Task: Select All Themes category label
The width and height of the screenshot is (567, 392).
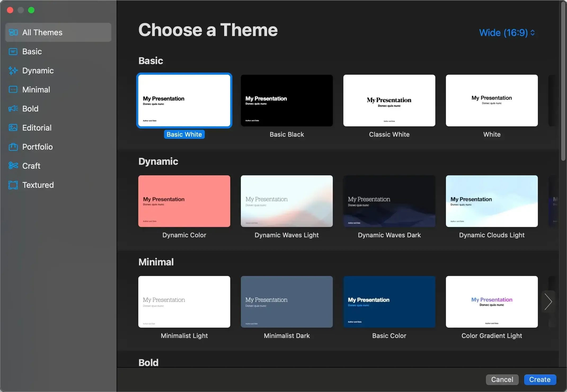Action: [42, 32]
